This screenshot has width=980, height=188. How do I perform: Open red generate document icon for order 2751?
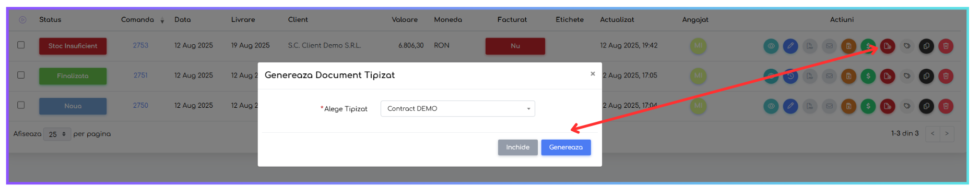tap(888, 76)
